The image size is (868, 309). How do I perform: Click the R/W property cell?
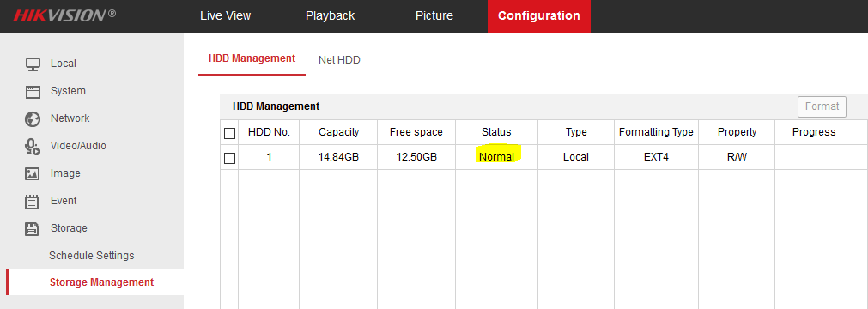pyautogui.click(x=737, y=157)
